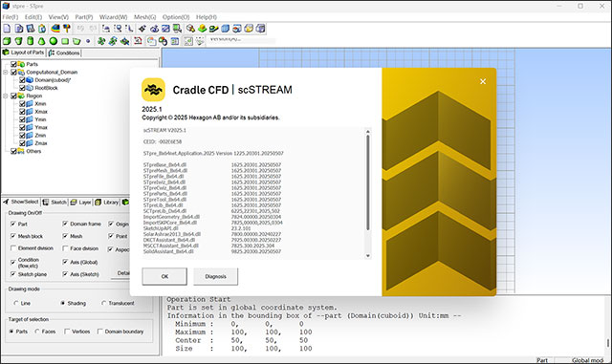Click the about list scroll up arrow
Image resolution: width=612 pixels, height=364 pixels.
367,132
